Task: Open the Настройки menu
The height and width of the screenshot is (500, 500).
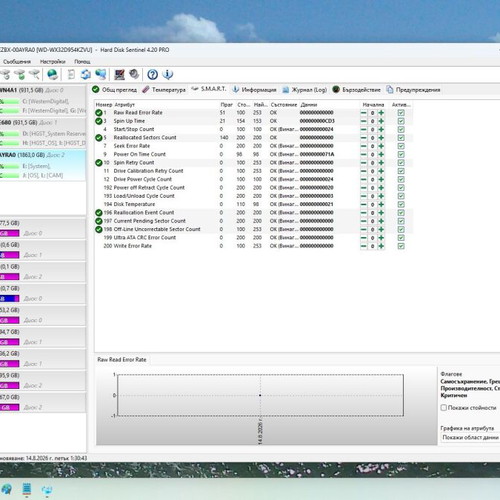Action: [53, 62]
